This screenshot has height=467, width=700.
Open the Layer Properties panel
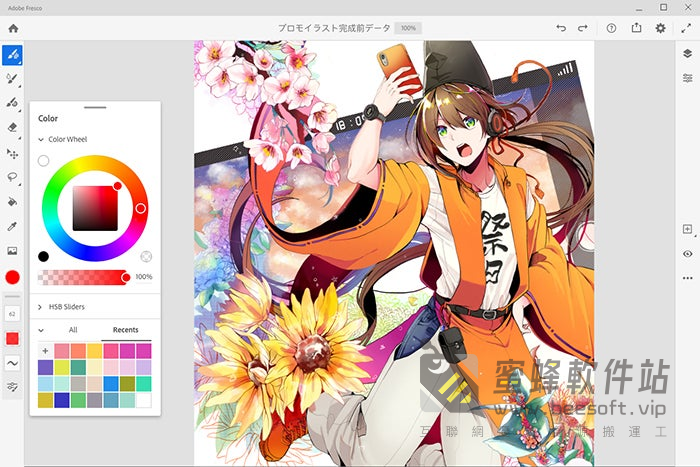(x=688, y=78)
